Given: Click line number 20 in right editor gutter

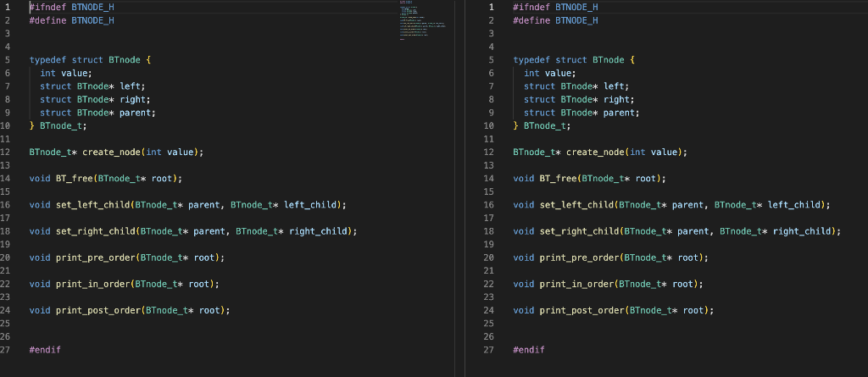Looking at the screenshot, I should (488, 258).
